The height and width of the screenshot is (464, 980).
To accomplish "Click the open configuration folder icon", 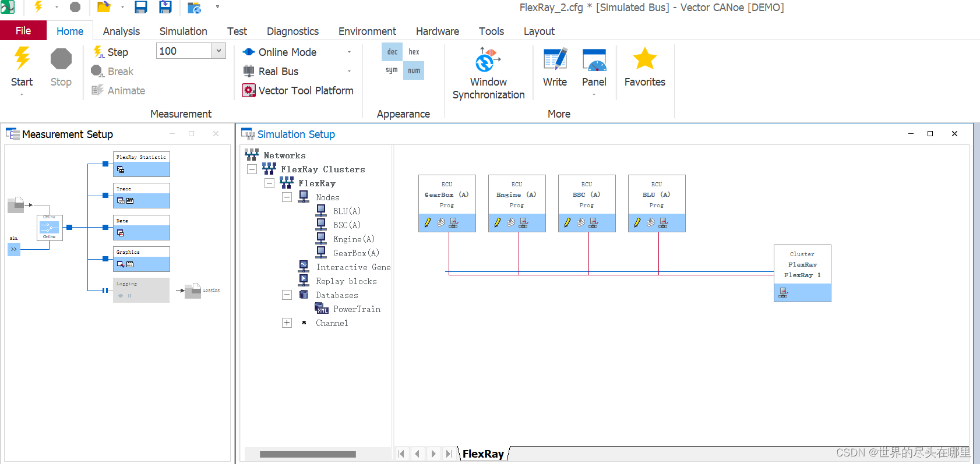I will 104,7.
